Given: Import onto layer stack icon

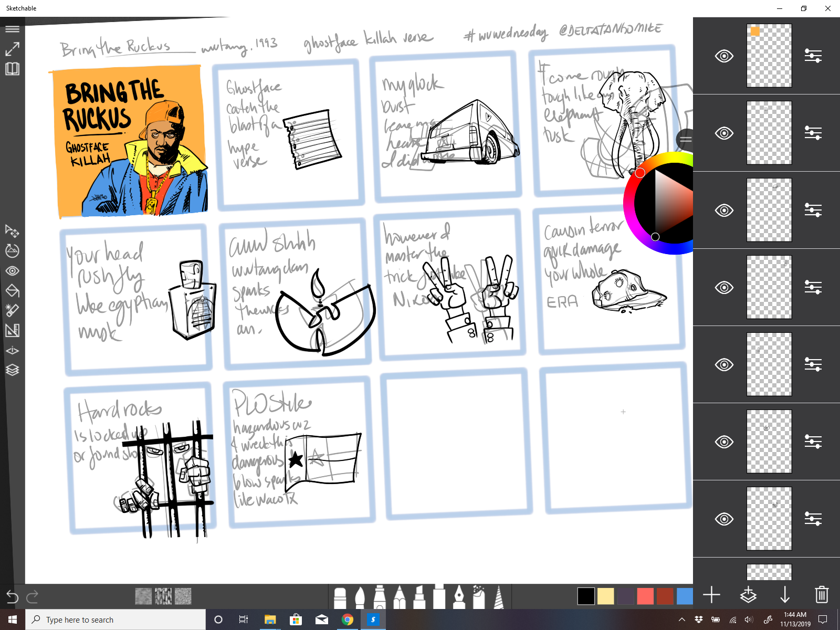Looking at the screenshot, I should [748, 595].
